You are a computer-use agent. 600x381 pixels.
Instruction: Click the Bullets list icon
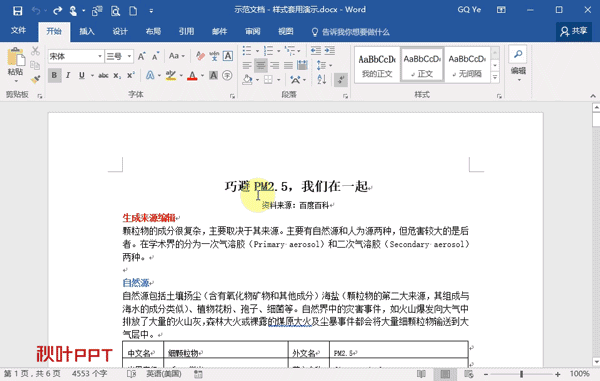247,50
